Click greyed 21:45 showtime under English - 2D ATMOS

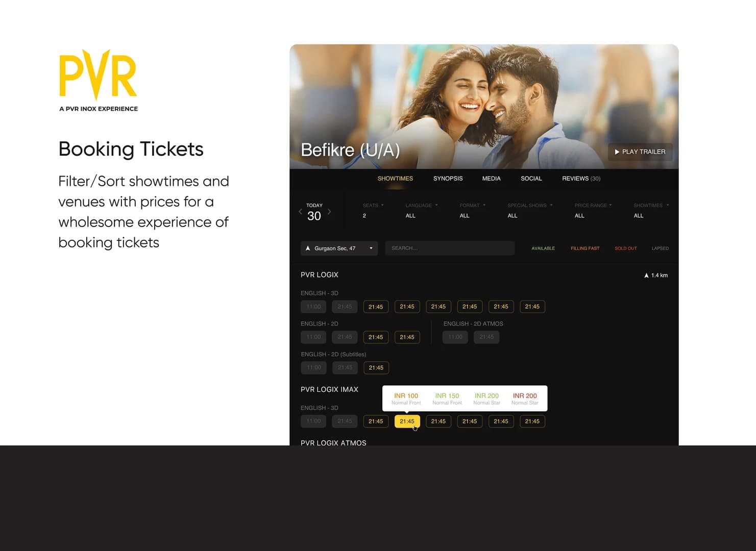486,337
